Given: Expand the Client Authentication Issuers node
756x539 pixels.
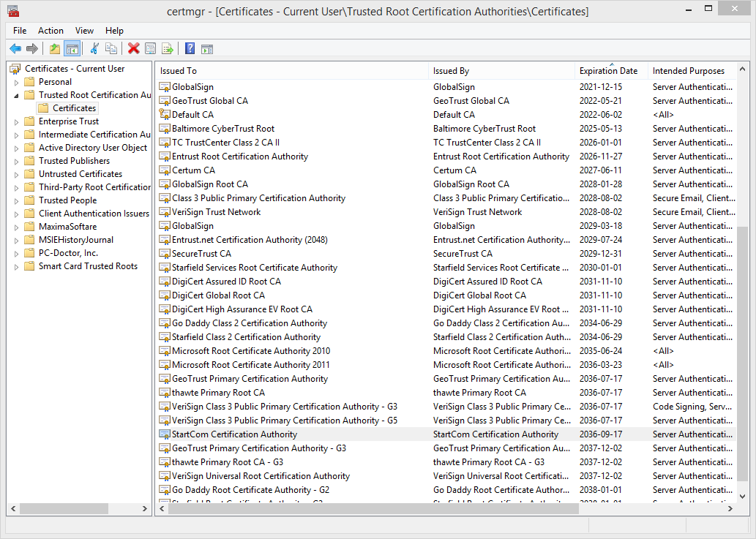Looking at the screenshot, I should (16, 214).
